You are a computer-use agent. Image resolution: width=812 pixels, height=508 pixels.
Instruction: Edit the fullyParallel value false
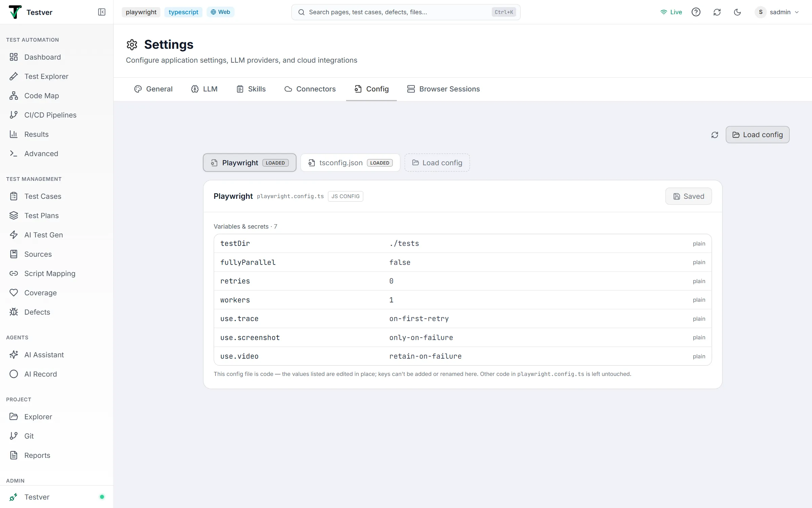(400, 262)
